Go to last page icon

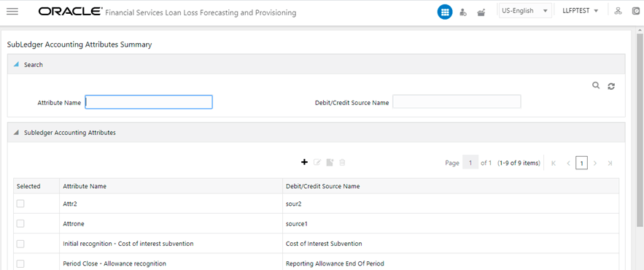click(610, 163)
